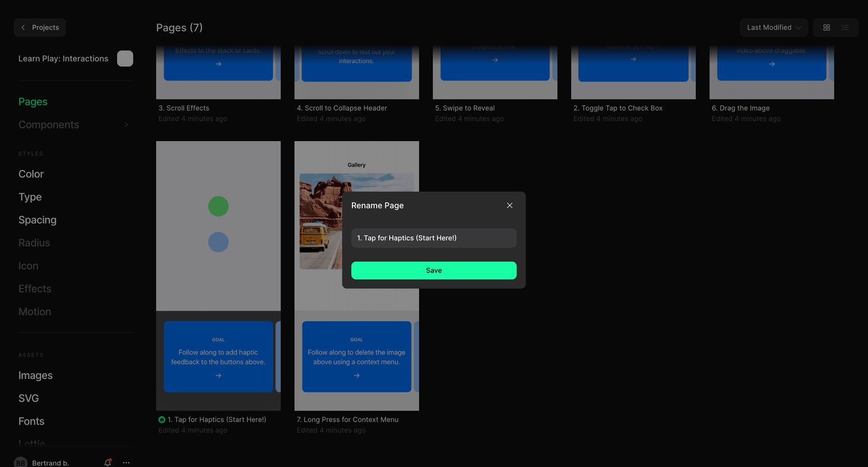868x467 pixels.
Task: Expand the Components chevron
Action: pos(126,124)
